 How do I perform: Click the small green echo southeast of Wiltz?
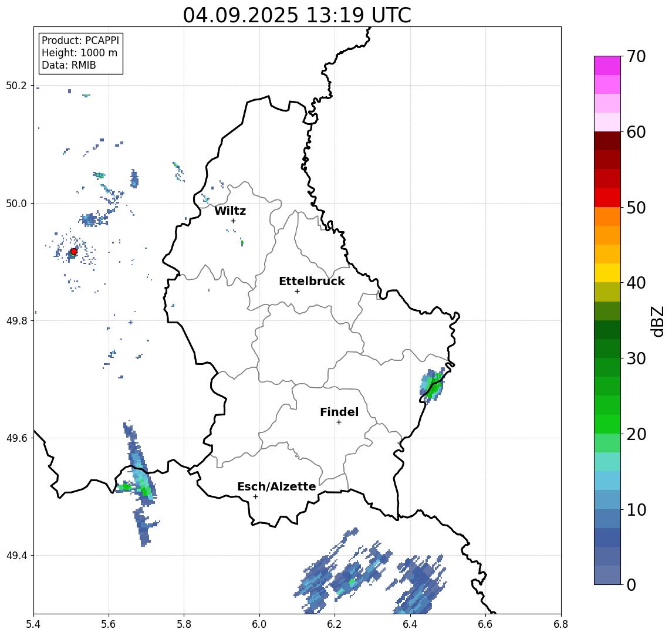point(242,242)
